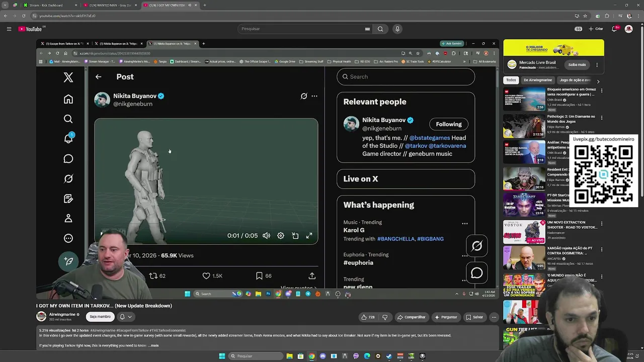Click the YouTube search magnifier button

click(x=380, y=29)
